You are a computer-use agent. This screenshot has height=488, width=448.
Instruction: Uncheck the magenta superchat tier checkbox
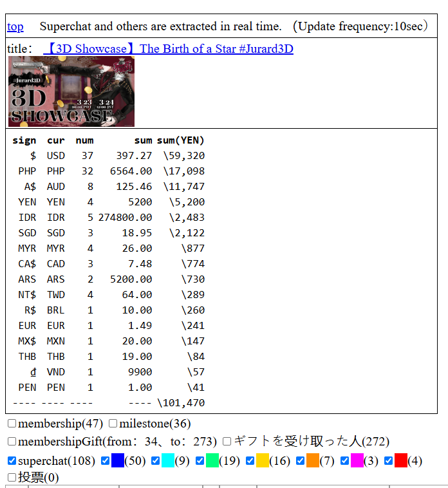tap(344, 460)
